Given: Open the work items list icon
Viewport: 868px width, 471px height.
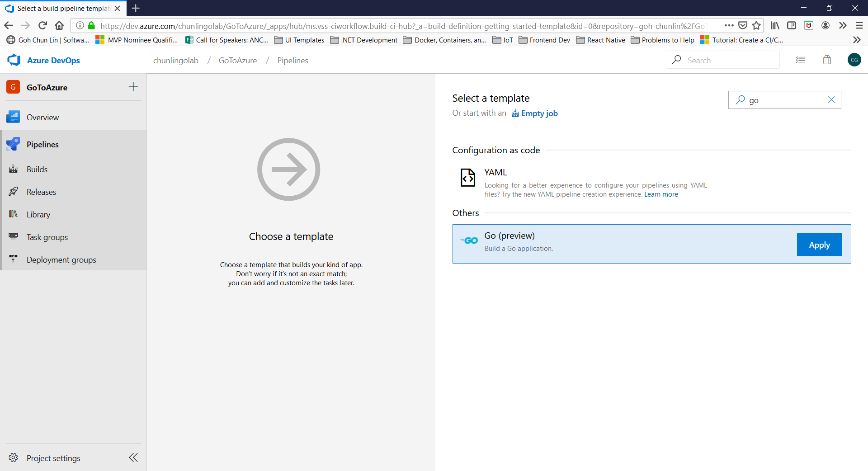Looking at the screenshot, I should point(800,60).
